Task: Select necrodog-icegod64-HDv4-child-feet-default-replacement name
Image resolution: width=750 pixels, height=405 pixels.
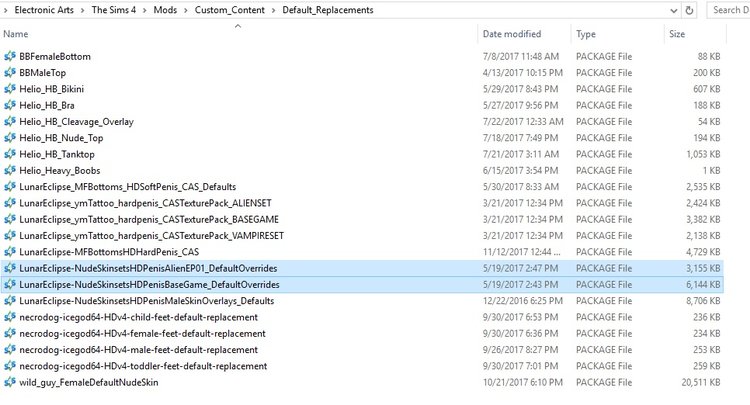Action: point(138,317)
